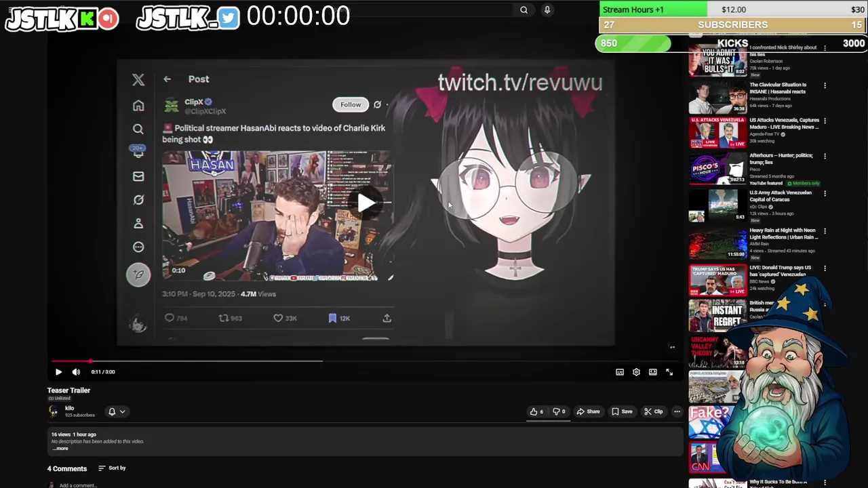Click the Add a comment field
868x488 pixels.
click(x=77, y=485)
